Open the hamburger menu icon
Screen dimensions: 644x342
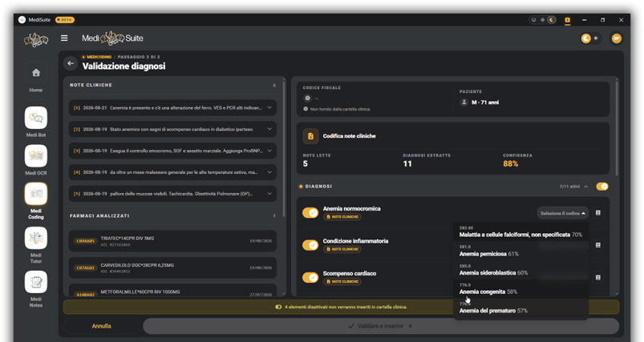click(64, 38)
